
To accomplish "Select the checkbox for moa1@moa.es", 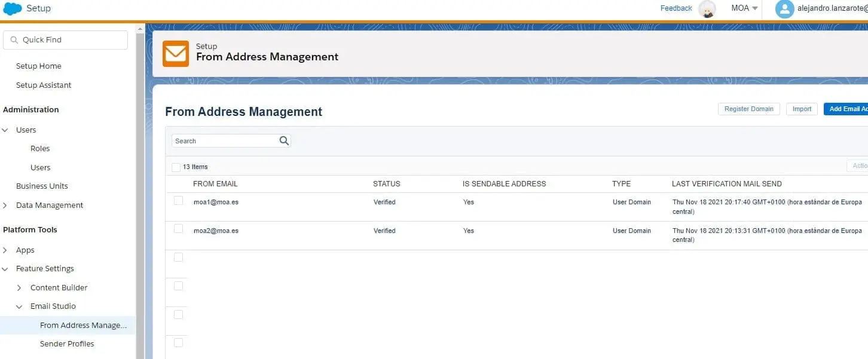I will [178, 201].
